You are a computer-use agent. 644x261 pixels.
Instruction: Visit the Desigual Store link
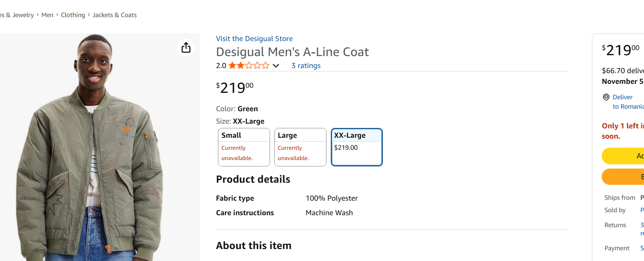(x=254, y=39)
